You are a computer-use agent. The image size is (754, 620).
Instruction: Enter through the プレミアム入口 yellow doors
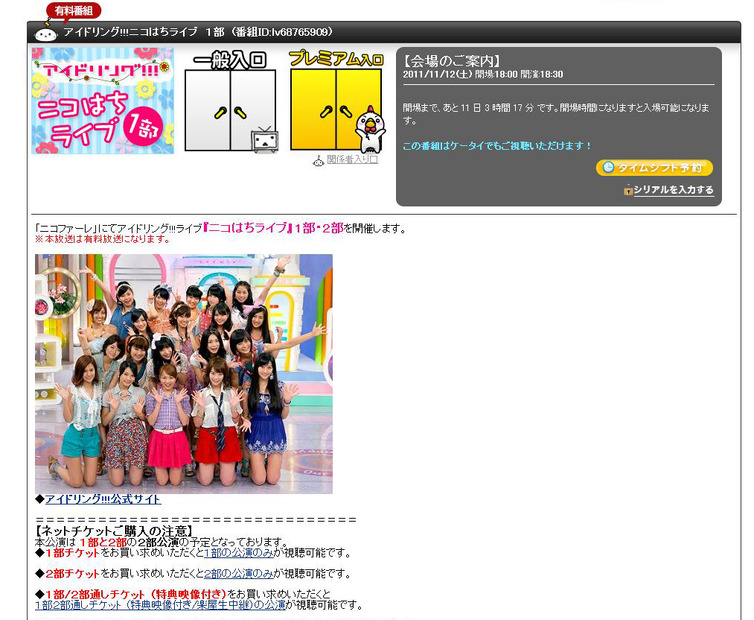tap(336, 109)
